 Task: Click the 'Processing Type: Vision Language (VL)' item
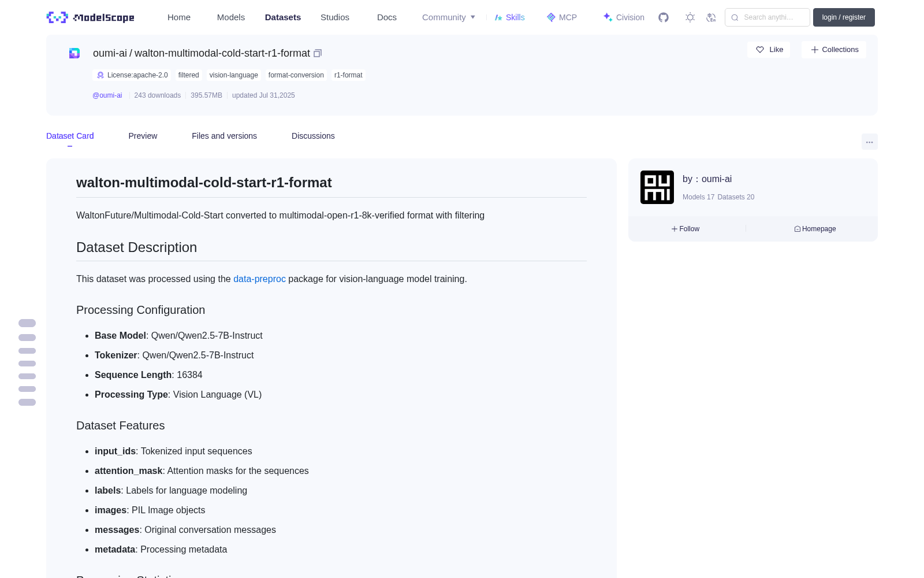click(178, 394)
